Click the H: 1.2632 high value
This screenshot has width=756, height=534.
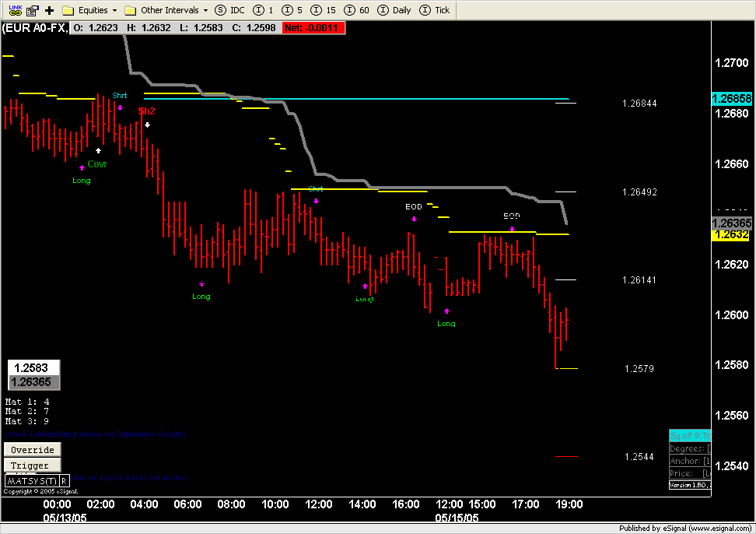tap(149, 28)
